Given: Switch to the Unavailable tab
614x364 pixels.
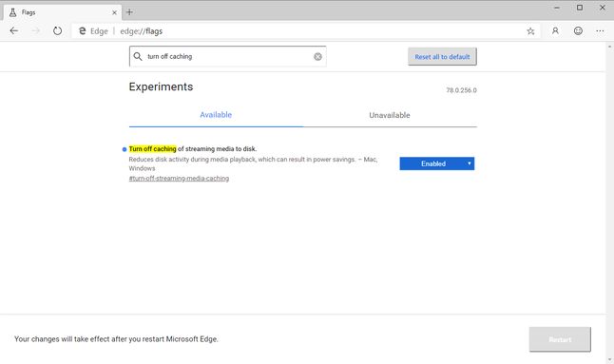Looking at the screenshot, I should point(390,115).
